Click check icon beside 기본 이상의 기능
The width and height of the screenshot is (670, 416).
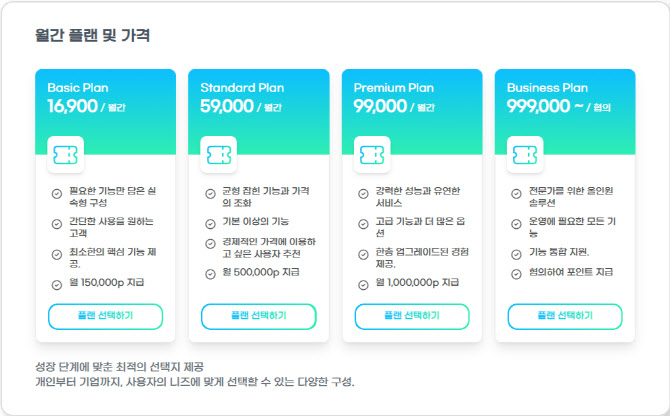(x=210, y=224)
